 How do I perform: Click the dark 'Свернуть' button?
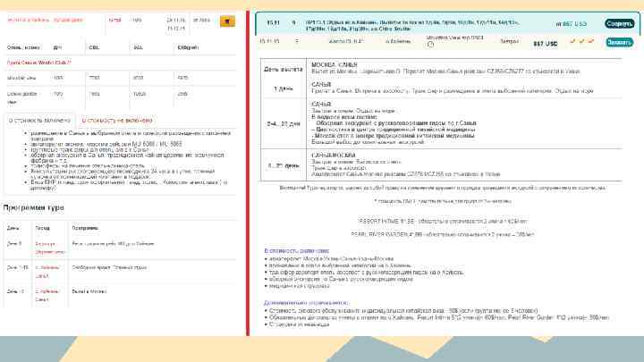(x=619, y=24)
